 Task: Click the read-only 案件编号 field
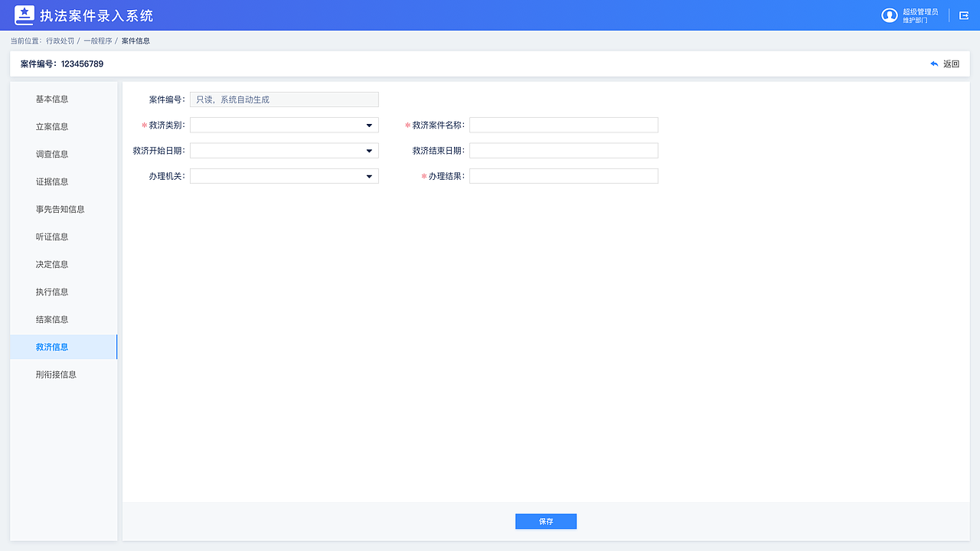pyautogui.click(x=284, y=99)
